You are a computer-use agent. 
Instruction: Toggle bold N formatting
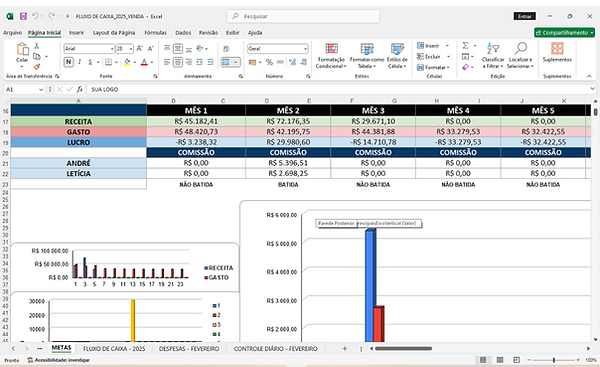pos(68,62)
